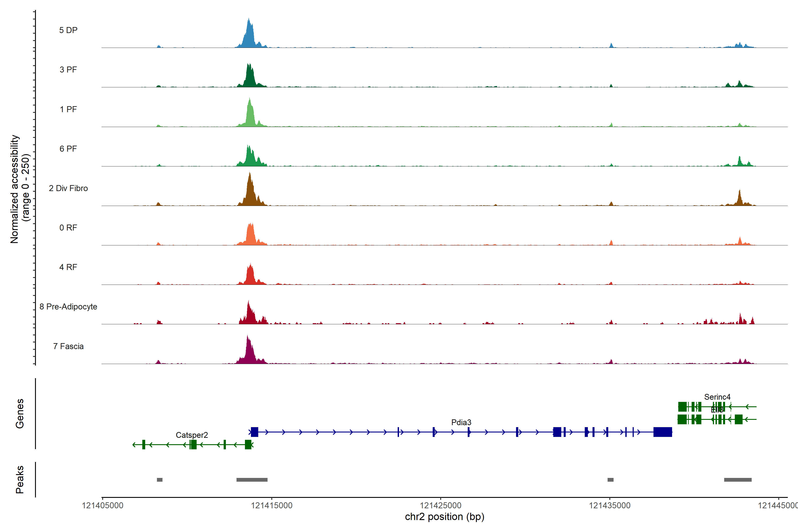Viewport: 798px width, 532px height.
Task: Click the Pdia3 gene label
Action: coord(461,422)
